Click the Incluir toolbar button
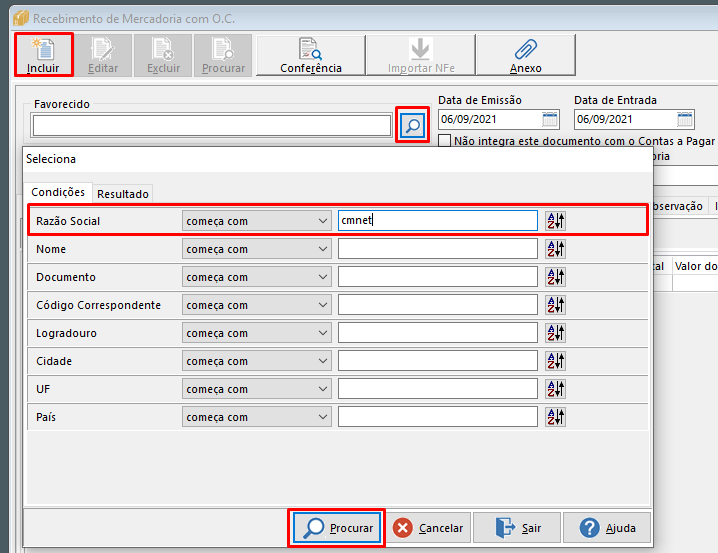718x553 pixels. click(44, 55)
